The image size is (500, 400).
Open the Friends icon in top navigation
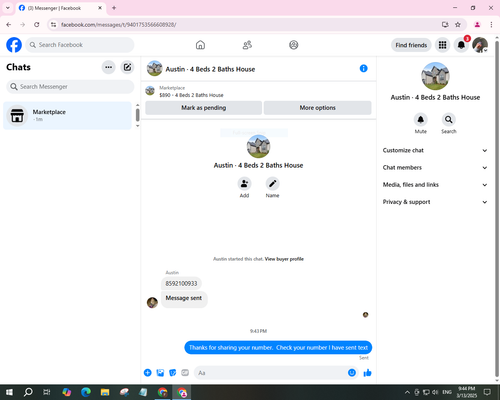247,45
